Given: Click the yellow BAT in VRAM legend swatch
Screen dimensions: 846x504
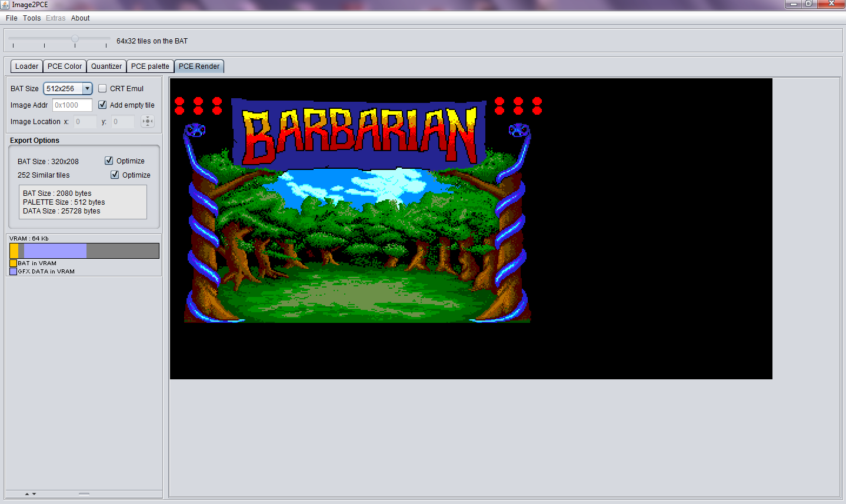Looking at the screenshot, I should click(14, 263).
